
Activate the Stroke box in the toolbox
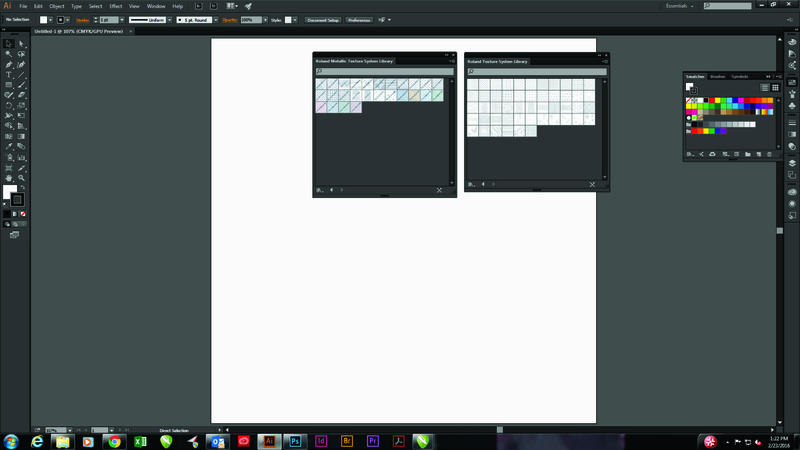(17, 199)
